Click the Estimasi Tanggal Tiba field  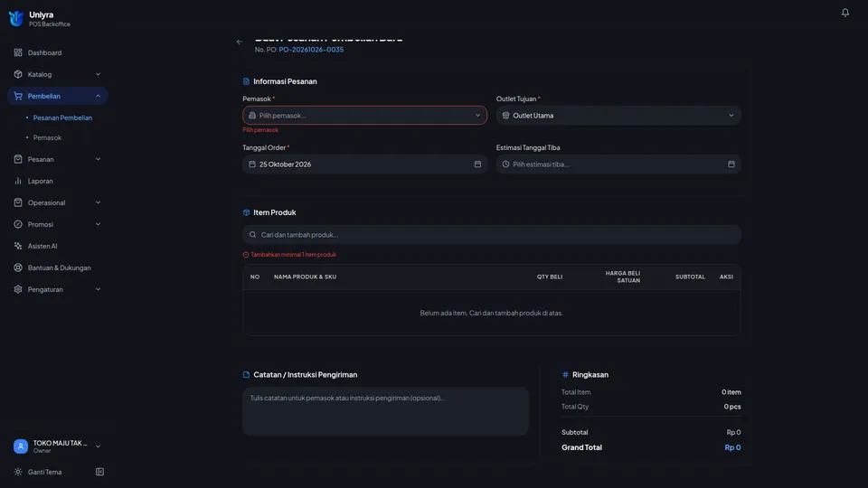[618, 164]
